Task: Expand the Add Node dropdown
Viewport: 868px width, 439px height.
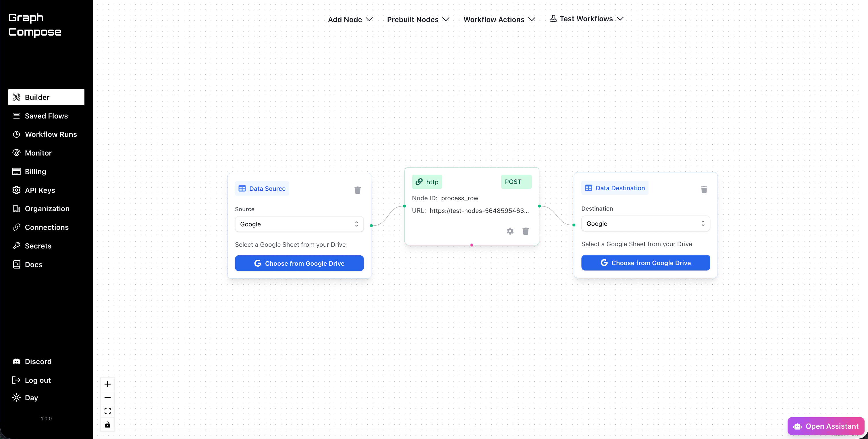Action: 350,19
